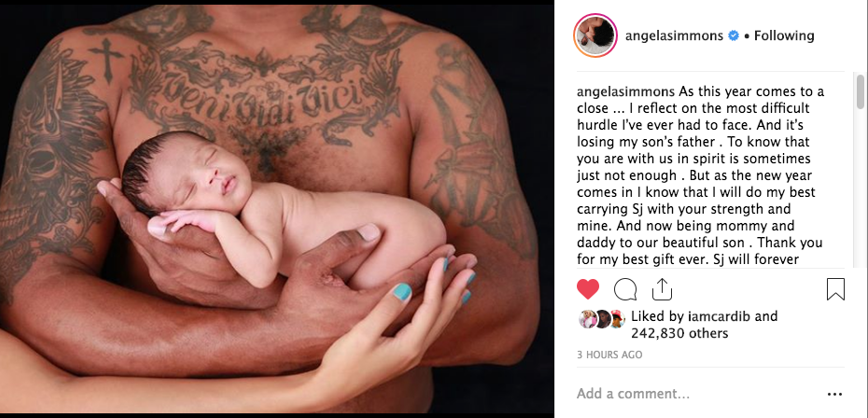Viewport: 868px width, 418px height.
Task: Click the third liker avatar icon
Action: 617,319
